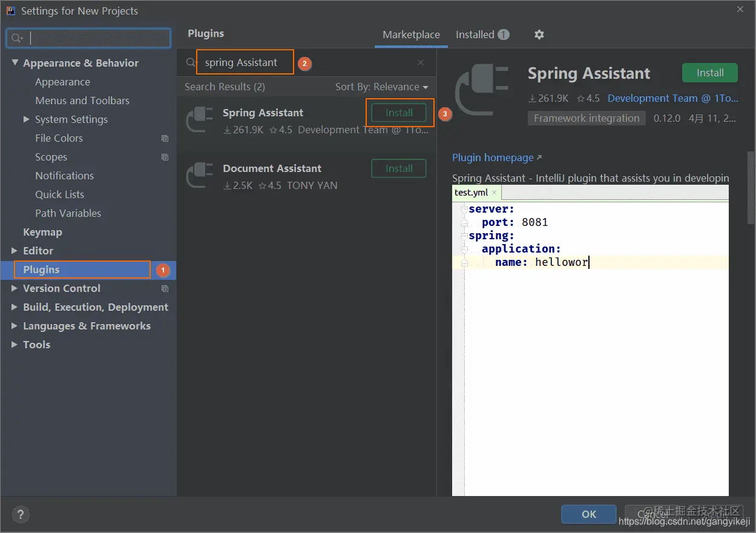
Task: Expand the System Settings node
Action: pyautogui.click(x=26, y=119)
